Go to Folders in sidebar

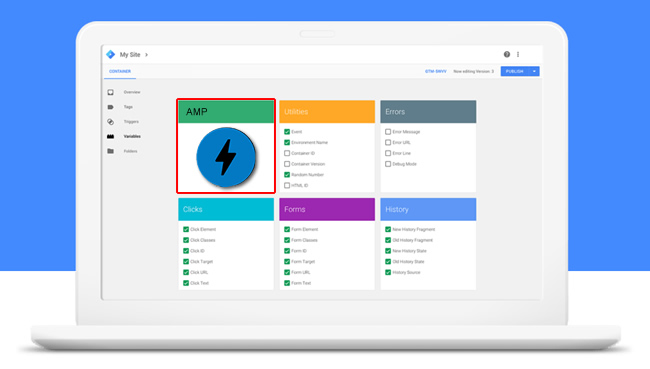pyautogui.click(x=130, y=151)
